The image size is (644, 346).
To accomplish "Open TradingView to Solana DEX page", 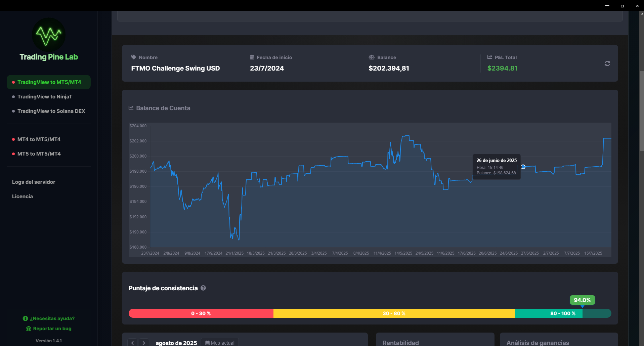I will (x=51, y=111).
